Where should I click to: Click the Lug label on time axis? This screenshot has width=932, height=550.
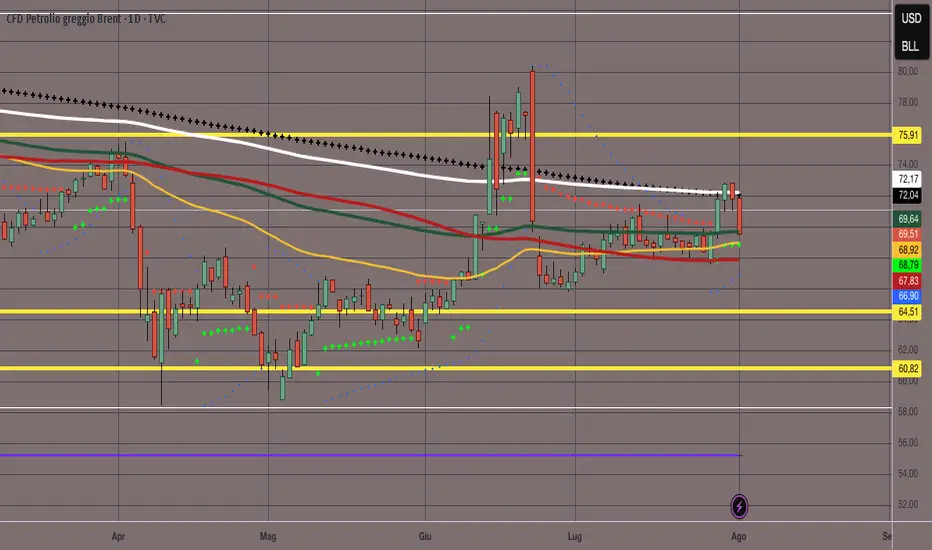[x=575, y=536]
